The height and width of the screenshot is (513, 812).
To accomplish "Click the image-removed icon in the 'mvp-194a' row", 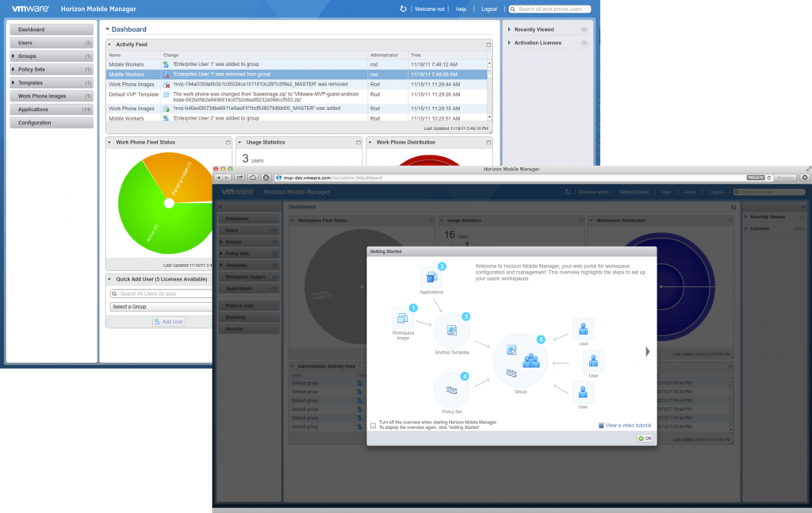I will click(167, 84).
